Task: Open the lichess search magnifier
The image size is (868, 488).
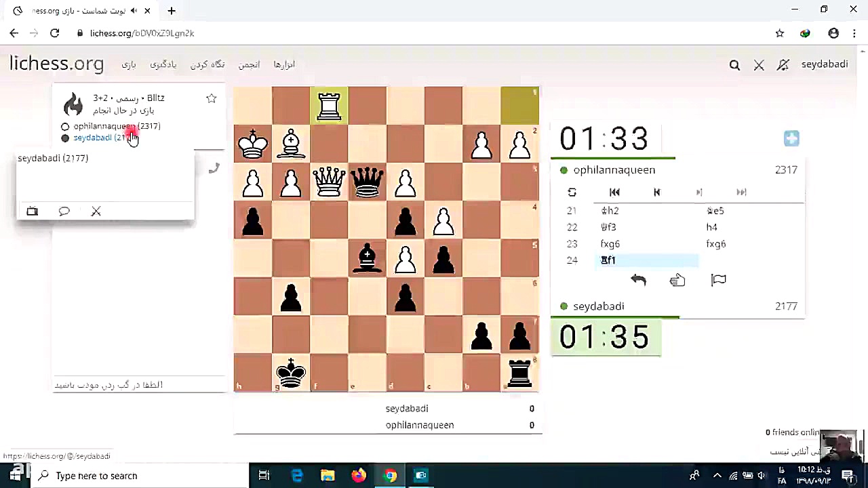Action: pyautogui.click(x=734, y=64)
